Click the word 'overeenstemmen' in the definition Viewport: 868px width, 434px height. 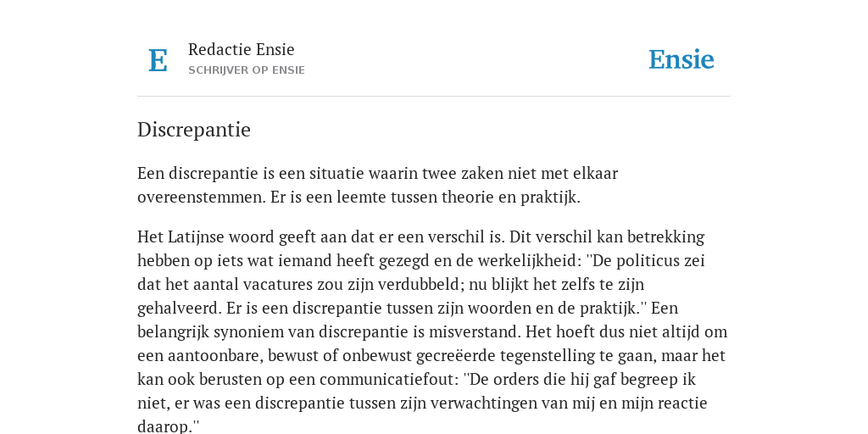point(200,197)
